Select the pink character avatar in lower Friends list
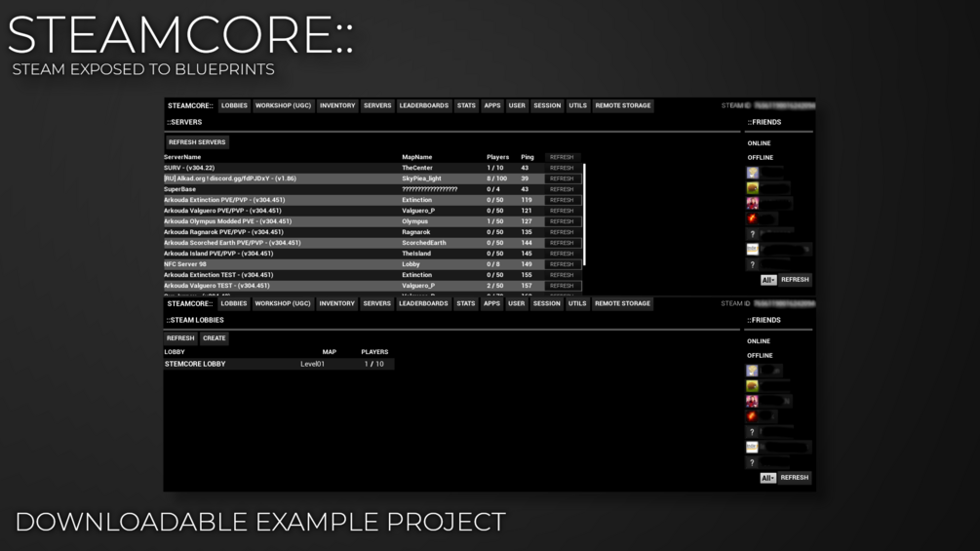 click(752, 401)
